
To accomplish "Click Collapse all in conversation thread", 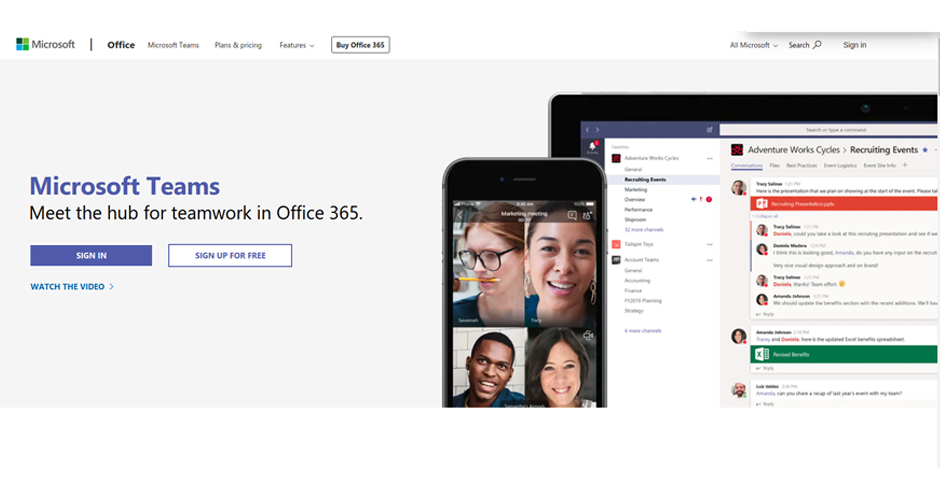I will 766,216.
